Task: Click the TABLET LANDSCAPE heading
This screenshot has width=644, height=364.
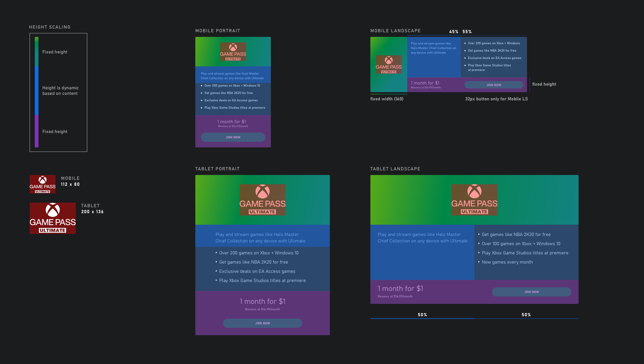Action: tap(395, 169)
